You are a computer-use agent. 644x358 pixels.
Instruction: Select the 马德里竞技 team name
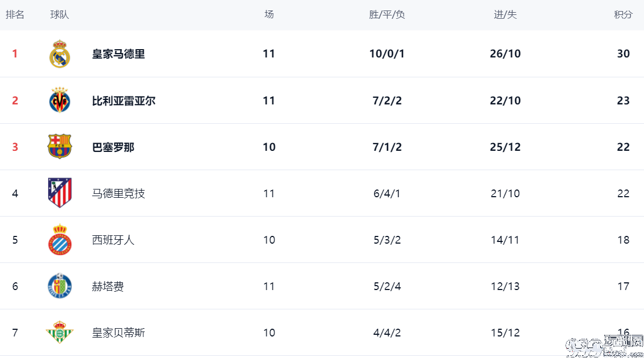[118, 193]
